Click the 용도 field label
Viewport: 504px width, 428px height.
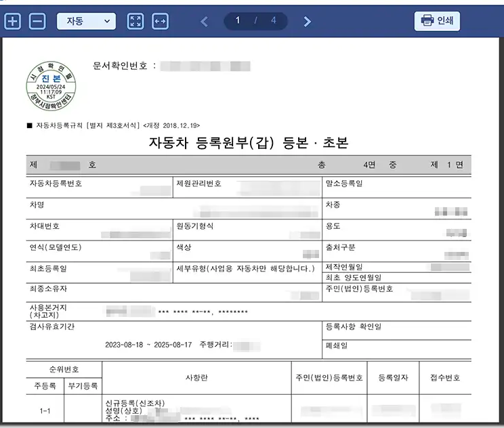click(333, 226)
